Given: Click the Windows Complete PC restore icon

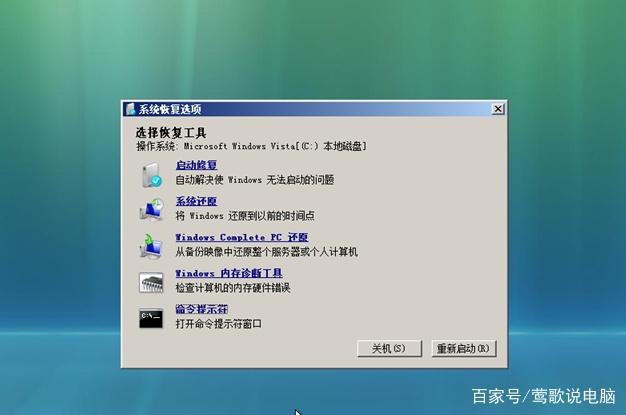Looking at the screenshot, I should tap(151, 246).
